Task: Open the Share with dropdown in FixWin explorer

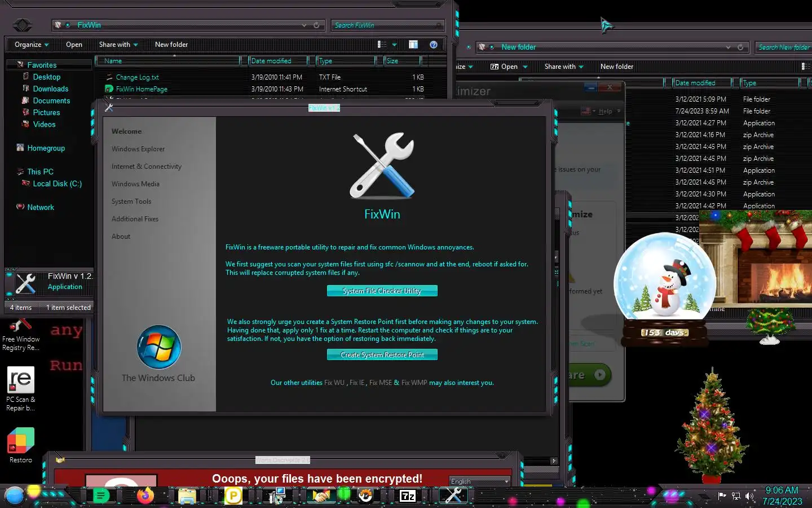Action: tap(118, 45)
